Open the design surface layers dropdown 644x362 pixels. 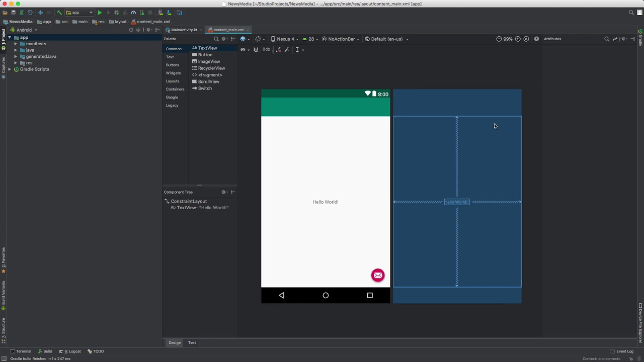point(246,39)
